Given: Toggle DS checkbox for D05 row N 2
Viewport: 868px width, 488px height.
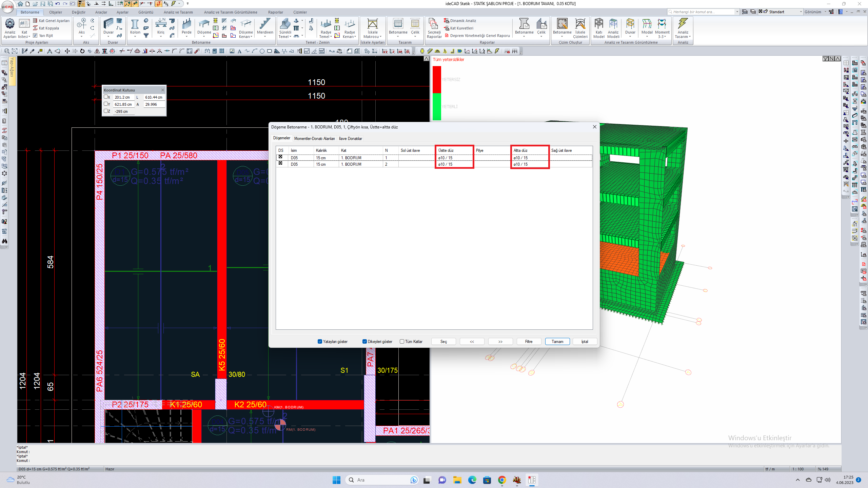Looking at the screenshot, I should point(280,163).
